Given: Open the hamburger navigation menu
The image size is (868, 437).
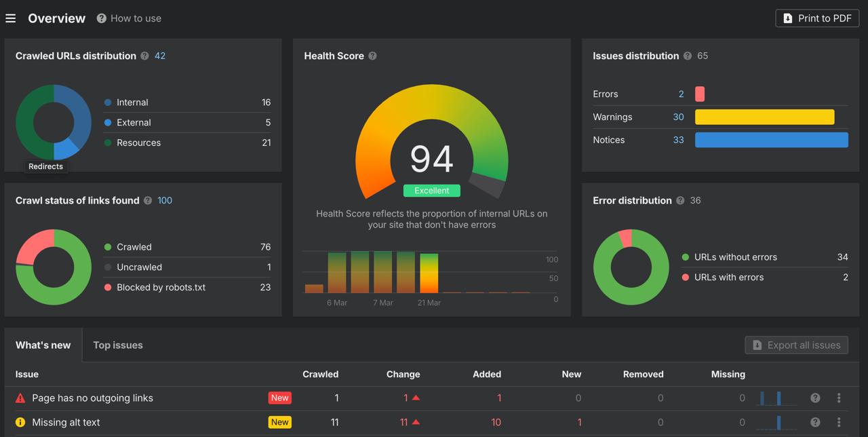Looking at the screenshot, I should pos(10,18).
